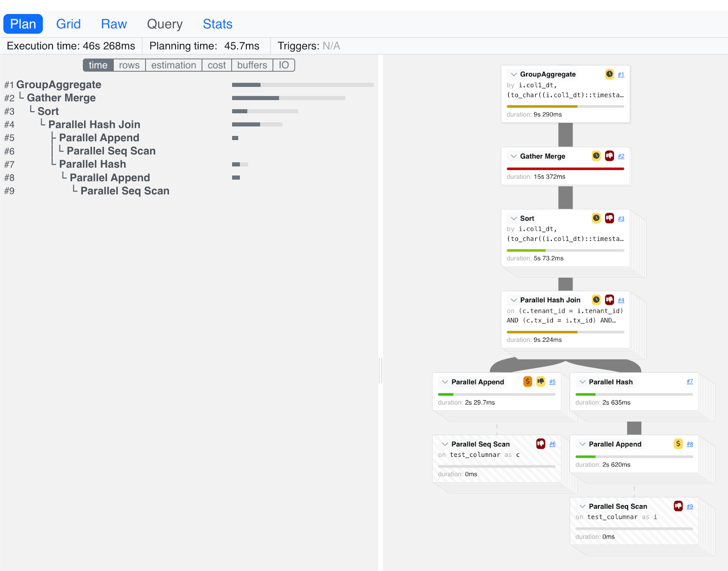
Task: Click the yellow dollar icon on Parallel Append #8
Action: click(x=678, y=444)
